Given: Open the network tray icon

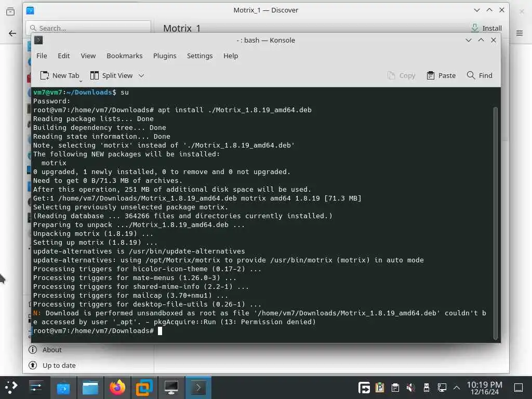Looking at the screenshot, I should (x=442, y=388).
